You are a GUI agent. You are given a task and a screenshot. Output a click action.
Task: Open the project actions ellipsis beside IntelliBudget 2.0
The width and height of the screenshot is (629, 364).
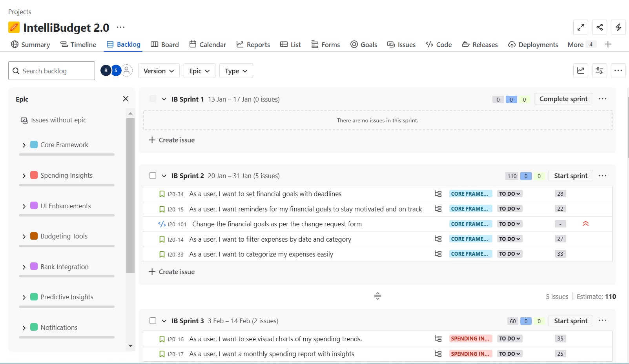pos(120,27)
